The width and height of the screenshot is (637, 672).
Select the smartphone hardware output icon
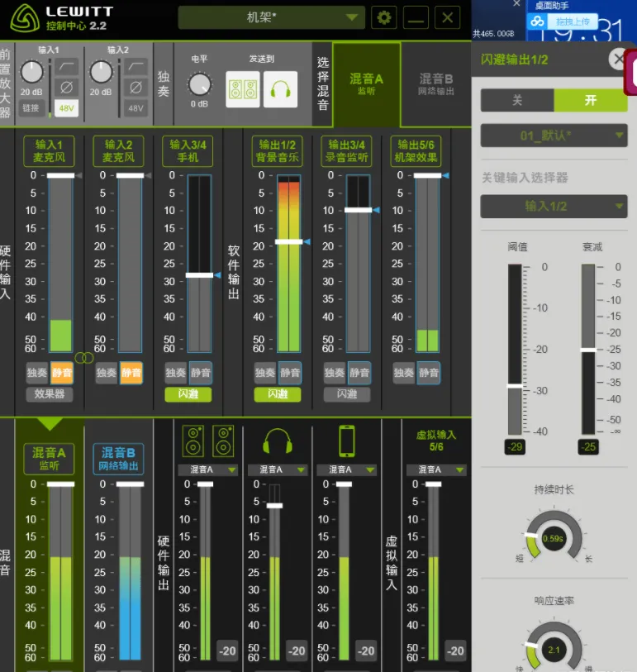(x=348, y=441)
